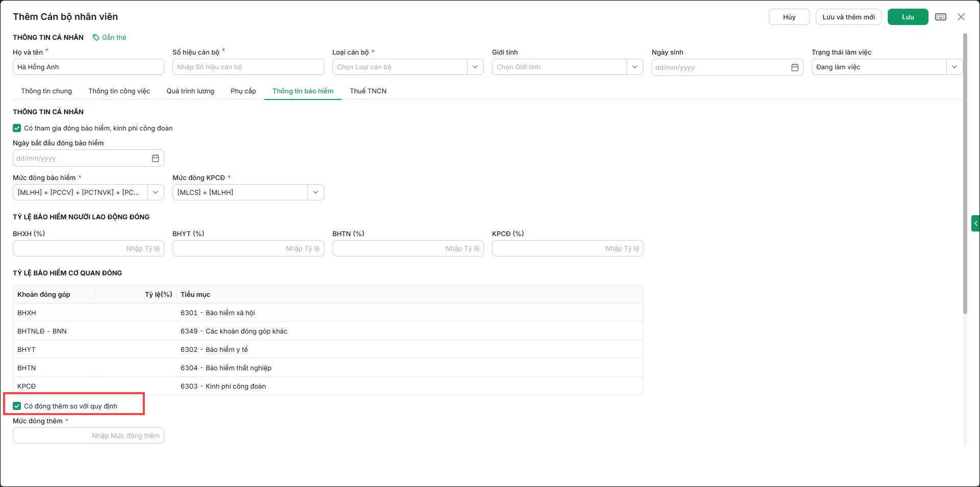980x487 pixels.
Task: Select Thông tin bảo hiểm tab
Action: [303, 91]
